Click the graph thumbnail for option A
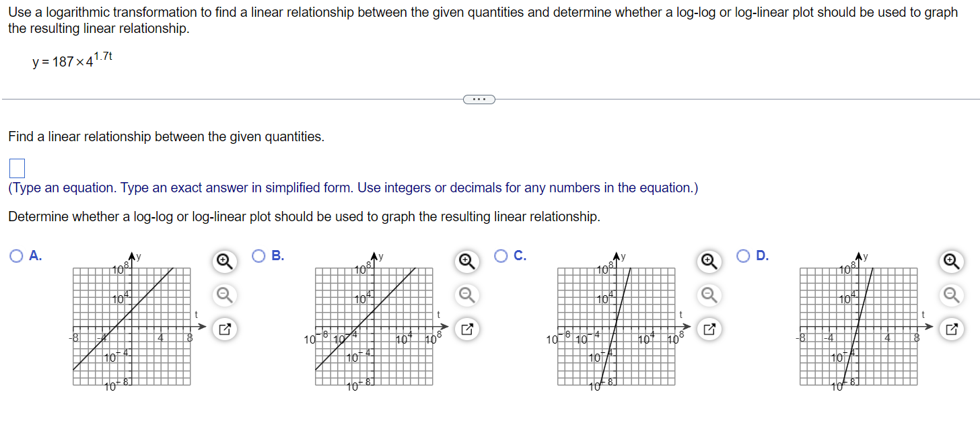 [131, 326]
